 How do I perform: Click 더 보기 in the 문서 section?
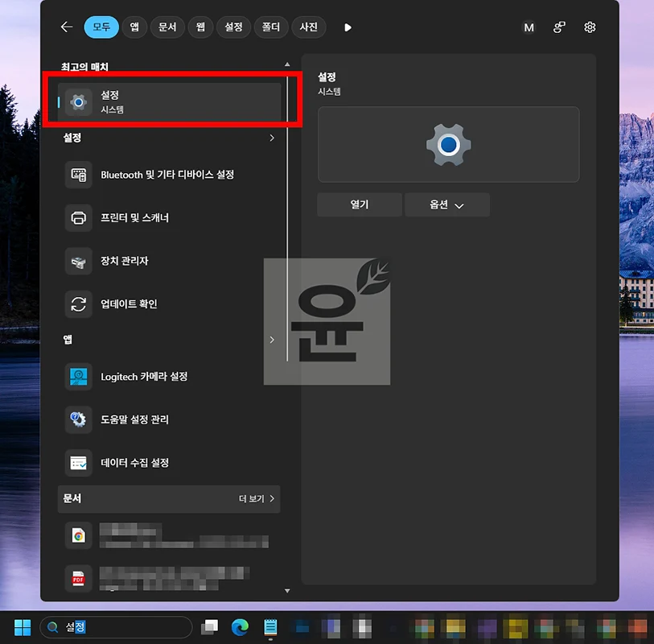(257, 499)
